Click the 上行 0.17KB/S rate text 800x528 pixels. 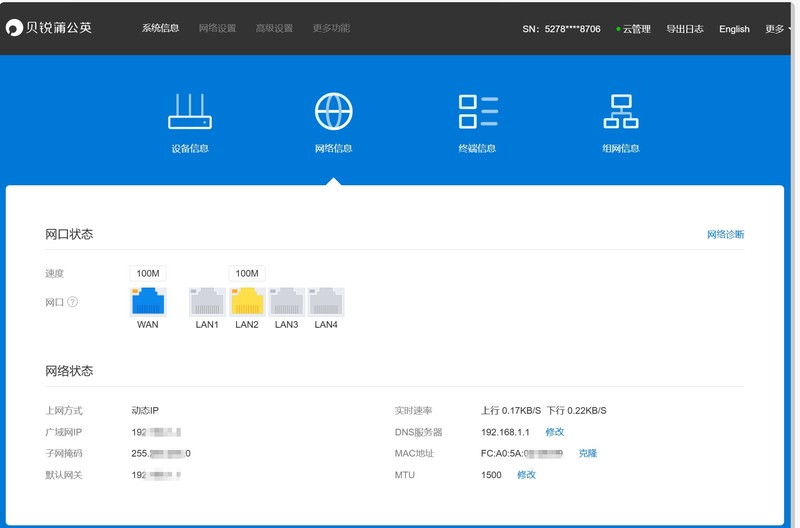pyautogui.click(x=511, y=411)
